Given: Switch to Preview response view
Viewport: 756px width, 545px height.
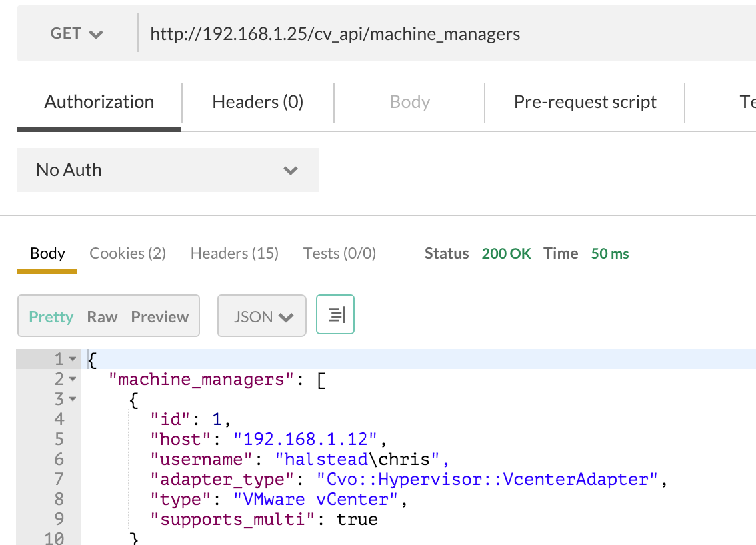Looking at the screenshot, I should click(x=159, y=317).
